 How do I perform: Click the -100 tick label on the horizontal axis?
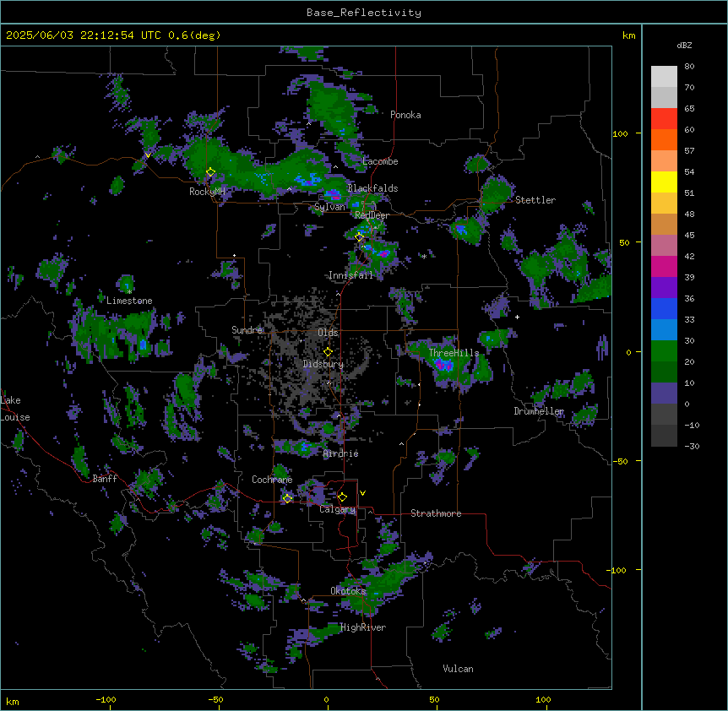tap(106, 699)
